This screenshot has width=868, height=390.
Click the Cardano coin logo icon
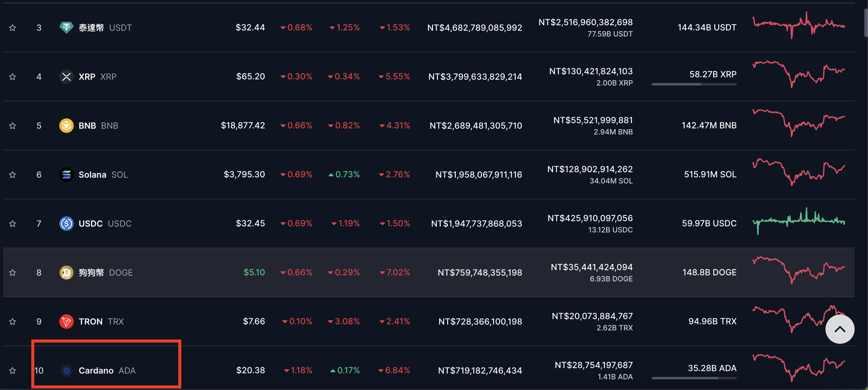67,371
